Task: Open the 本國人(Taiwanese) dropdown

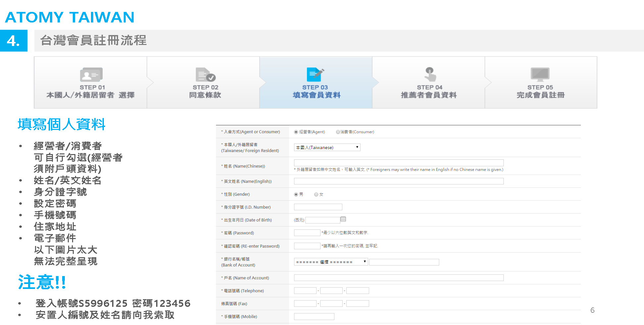Action: tap(327, 147)
